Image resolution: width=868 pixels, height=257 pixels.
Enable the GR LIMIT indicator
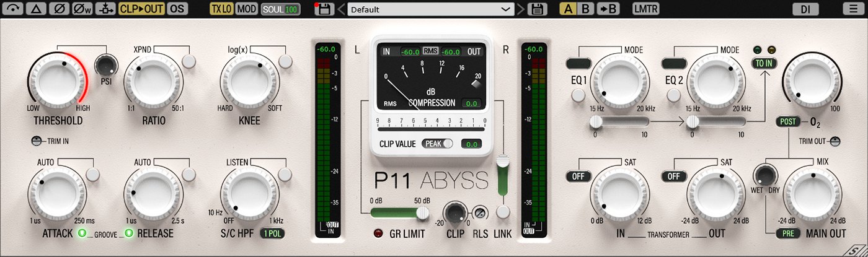(377, 233)
